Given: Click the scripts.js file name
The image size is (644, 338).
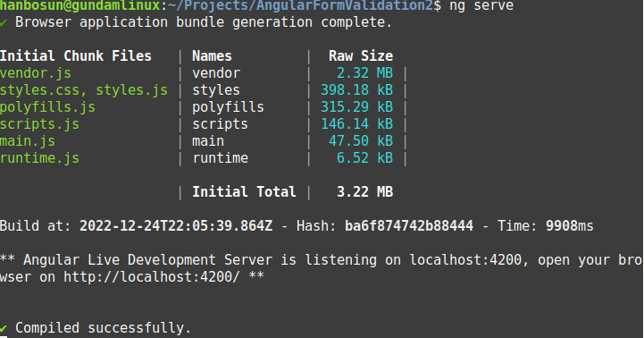Looking at the screenshot, I should pos(39,124).
